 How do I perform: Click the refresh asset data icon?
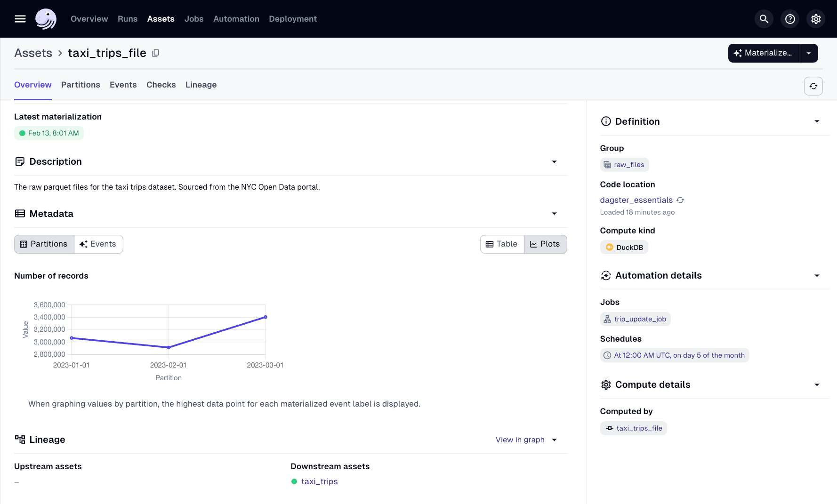tap(813, 86)
